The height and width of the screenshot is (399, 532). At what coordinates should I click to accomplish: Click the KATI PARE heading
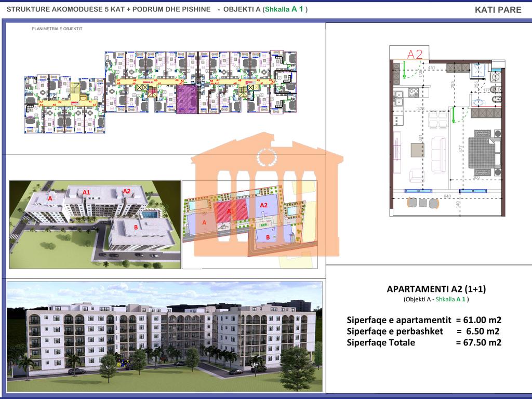(x=498, y=10)
